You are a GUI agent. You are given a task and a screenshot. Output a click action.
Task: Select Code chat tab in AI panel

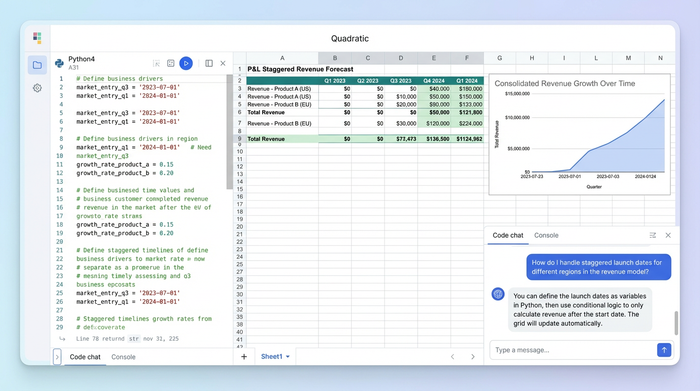508,235
